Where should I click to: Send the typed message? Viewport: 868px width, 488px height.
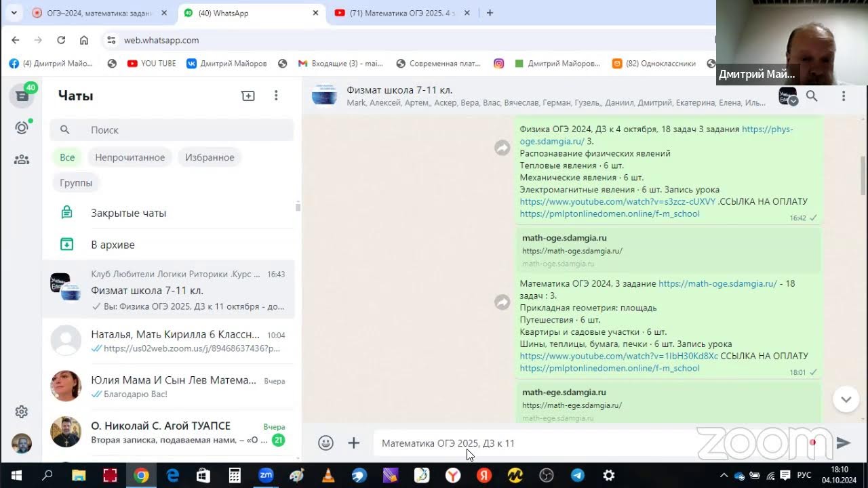click(844, 443)
